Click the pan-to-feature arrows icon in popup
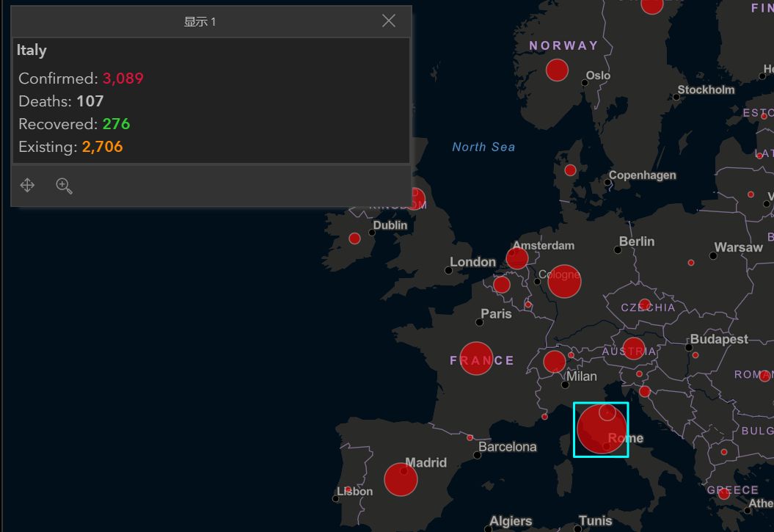The image size is (774, 532). 27,186
